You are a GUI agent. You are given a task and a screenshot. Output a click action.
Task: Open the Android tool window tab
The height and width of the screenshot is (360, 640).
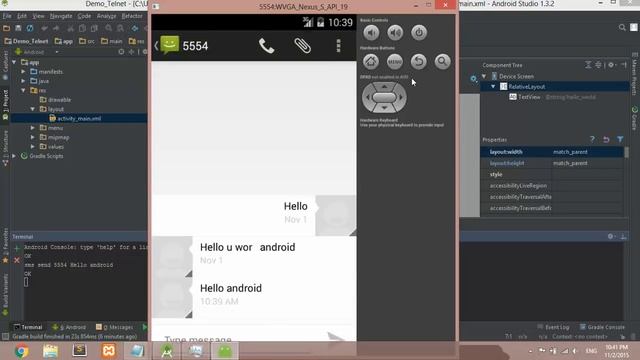(69, 327)
